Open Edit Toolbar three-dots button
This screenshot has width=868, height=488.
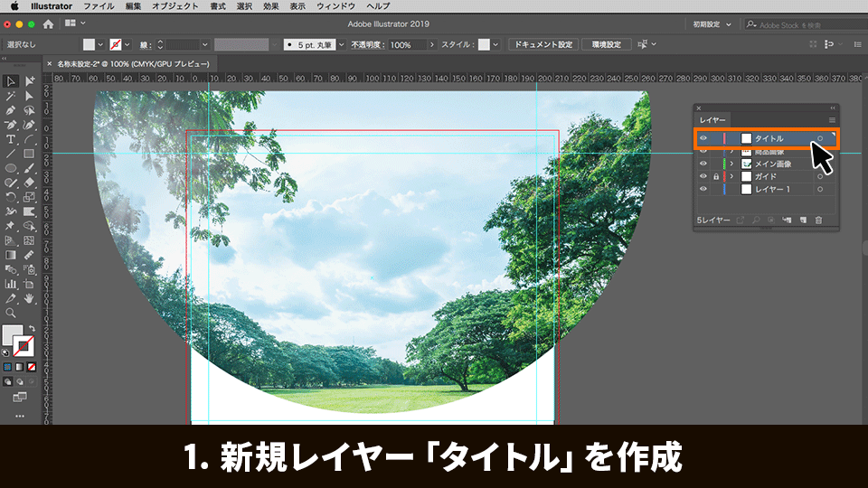point(20,416)
